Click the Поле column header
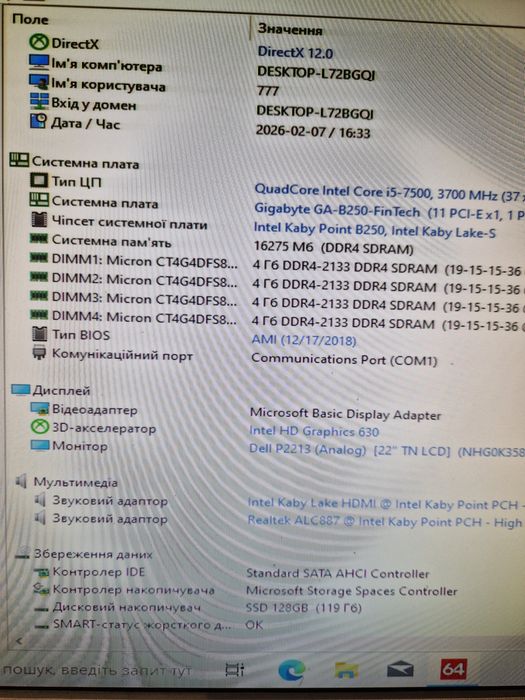Screen dimensions: 525x700 [x=30, y=19]
